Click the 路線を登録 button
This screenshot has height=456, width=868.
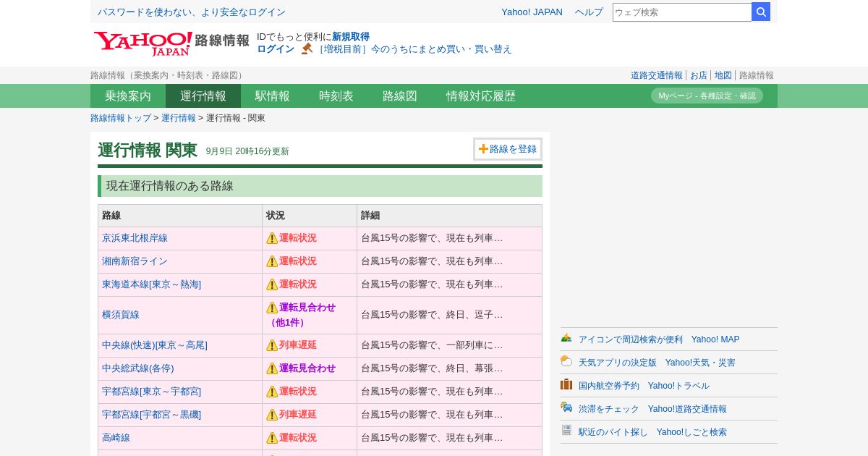(x=508, y=149)
